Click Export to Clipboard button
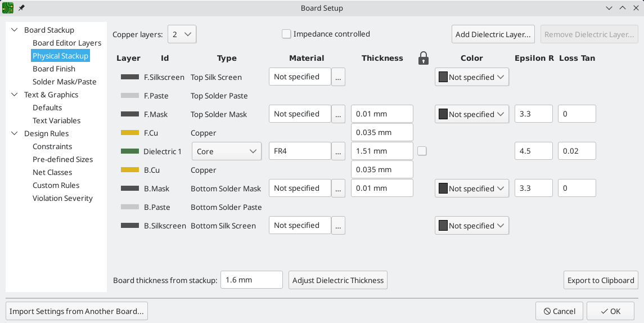The width and height of the screenshot is (644, 323). [601, 280]
